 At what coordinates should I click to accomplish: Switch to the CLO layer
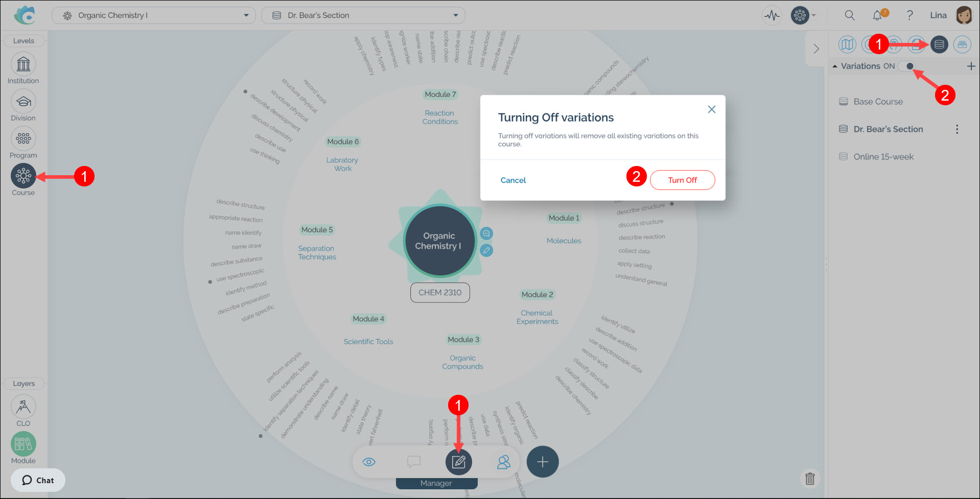tap(24, 407)
